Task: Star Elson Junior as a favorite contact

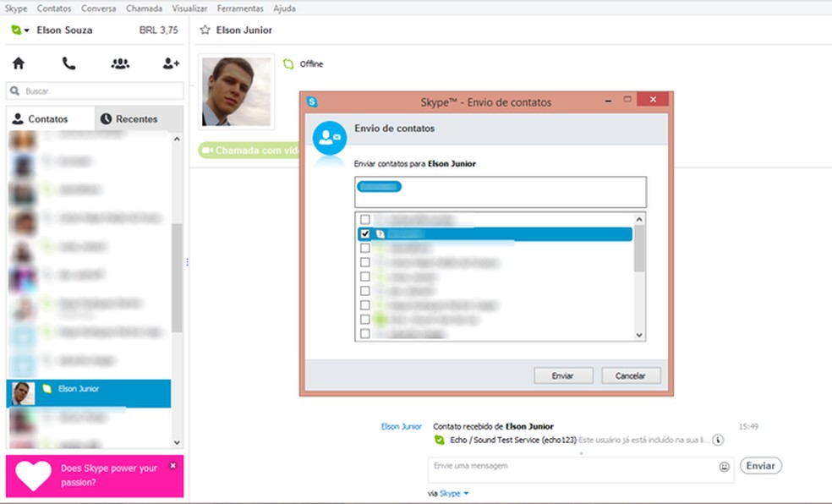Action: coord(203,30)
